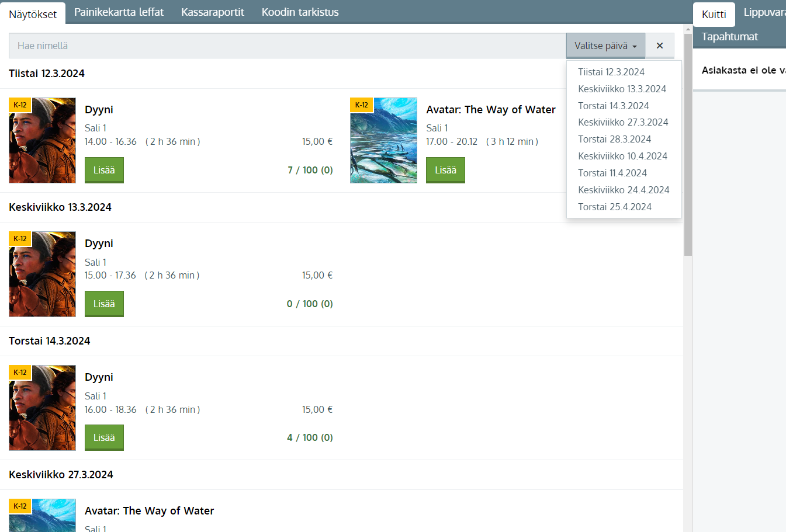Select Tiistai 12.3.2024 from date list
Screen dimensions: 786x532
point(611,72)
